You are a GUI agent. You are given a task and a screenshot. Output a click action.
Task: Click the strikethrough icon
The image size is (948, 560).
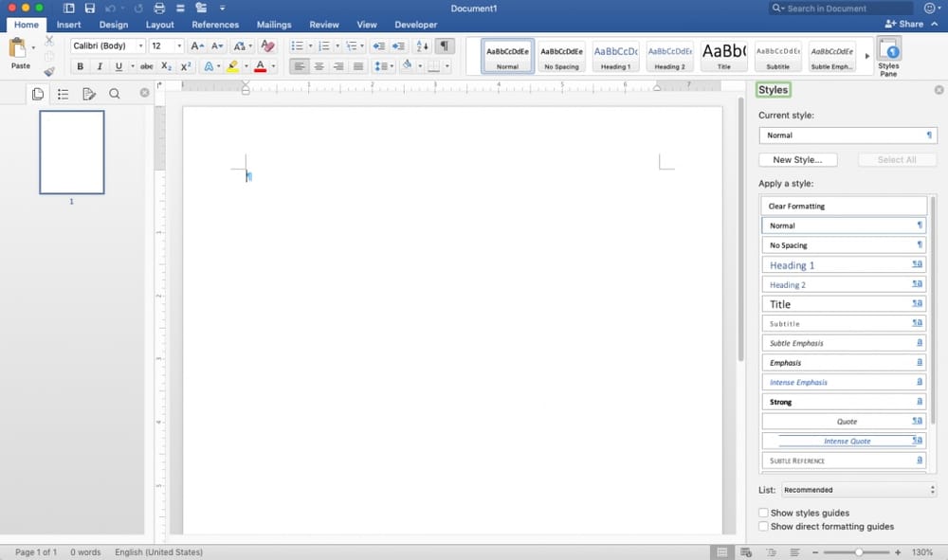tap(146, 66)
